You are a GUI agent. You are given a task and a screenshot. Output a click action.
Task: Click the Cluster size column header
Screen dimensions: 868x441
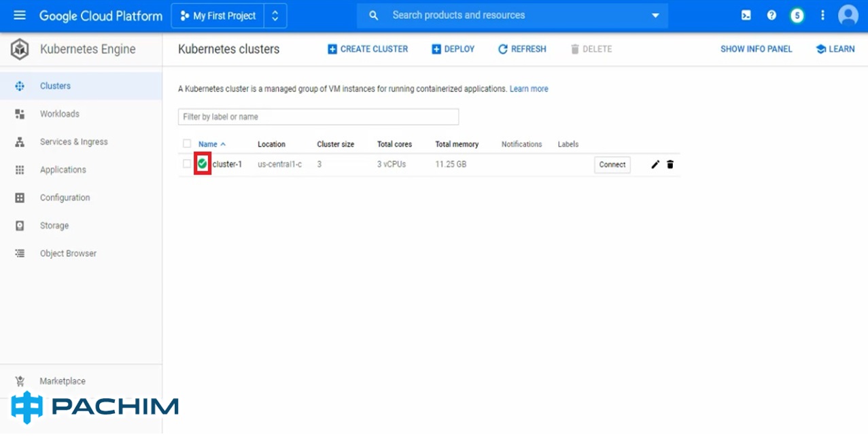point(335,144)
